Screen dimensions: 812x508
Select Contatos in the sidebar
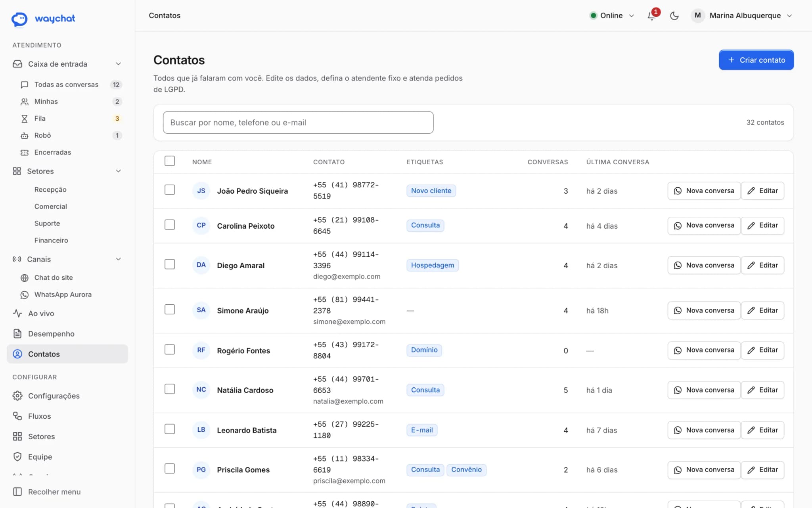click(67, 354)
